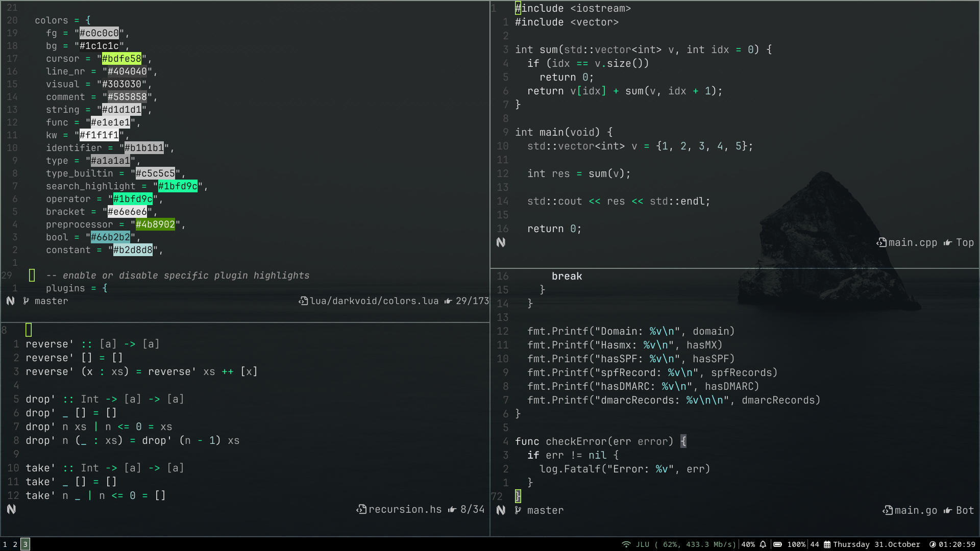Image resolution: width=980 pixels, height=551 pixels.
Task: Click the #bdfe58 cursor color swatch
Action: coord(121,59)
